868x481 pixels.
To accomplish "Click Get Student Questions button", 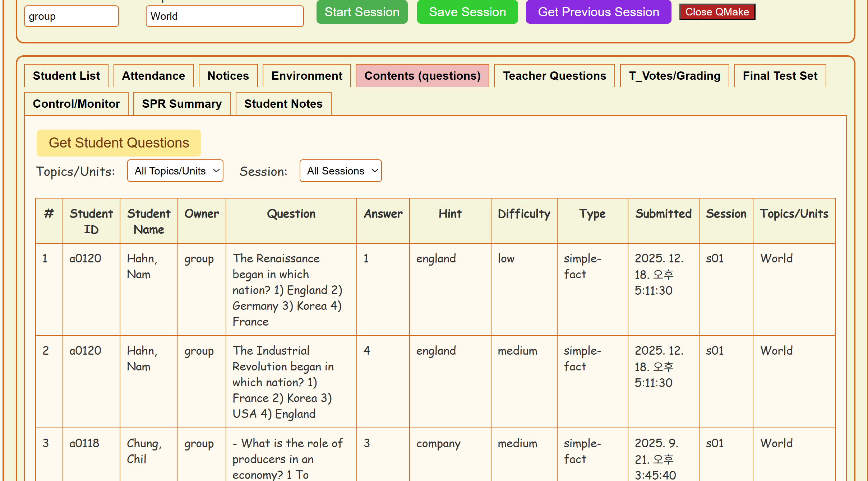I will pyautogui.click(x=119, y=143).
